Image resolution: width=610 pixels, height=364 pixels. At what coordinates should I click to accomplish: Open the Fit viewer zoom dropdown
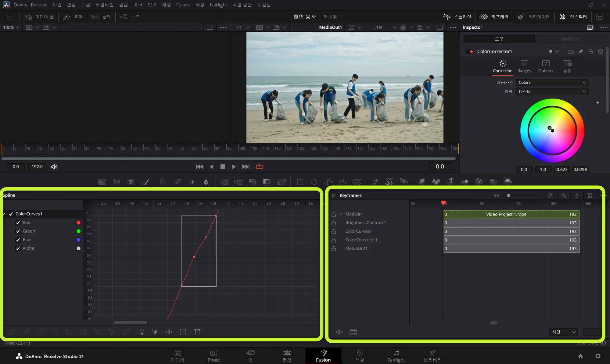[x=242, y=27]
